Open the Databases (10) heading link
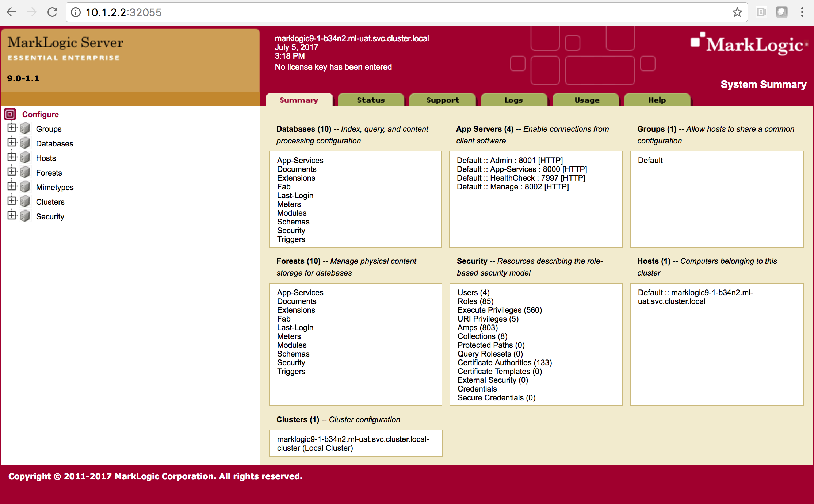The width and height of the screenshot is (814, 504). pos(304,129)
